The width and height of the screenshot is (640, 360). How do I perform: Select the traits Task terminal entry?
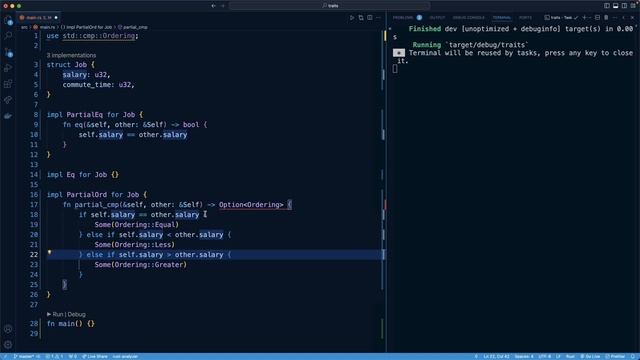pyautogui.click(x=561, y=18)
